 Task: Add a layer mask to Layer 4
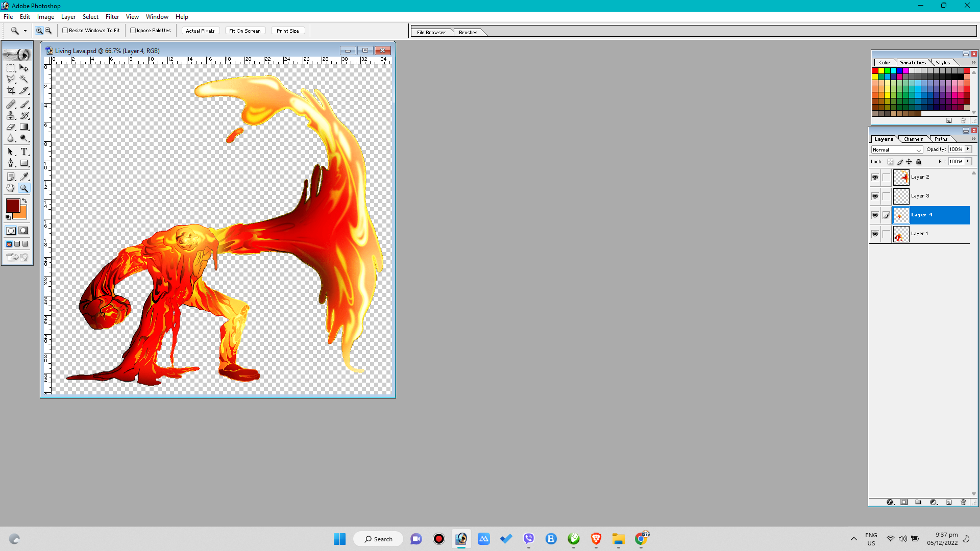tap(904, 503)
